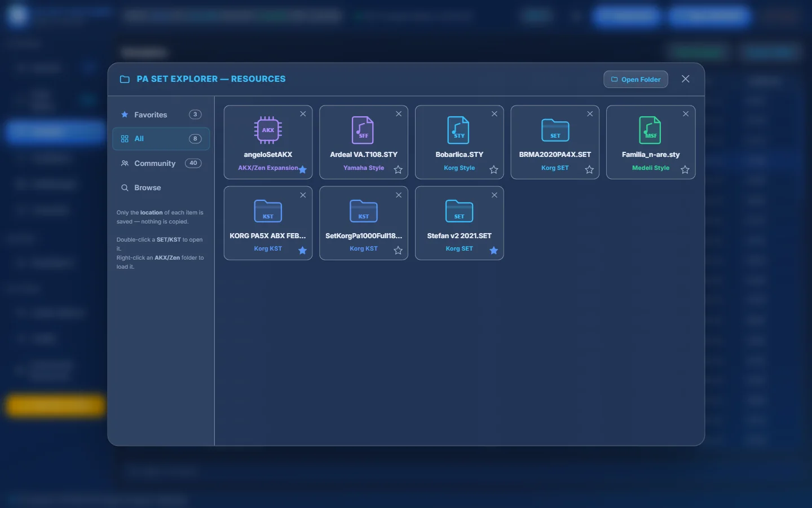Remove Ardeal VA.T108.STY card
The width and height of the screenshot is (812, 508).
click(399, 114)
